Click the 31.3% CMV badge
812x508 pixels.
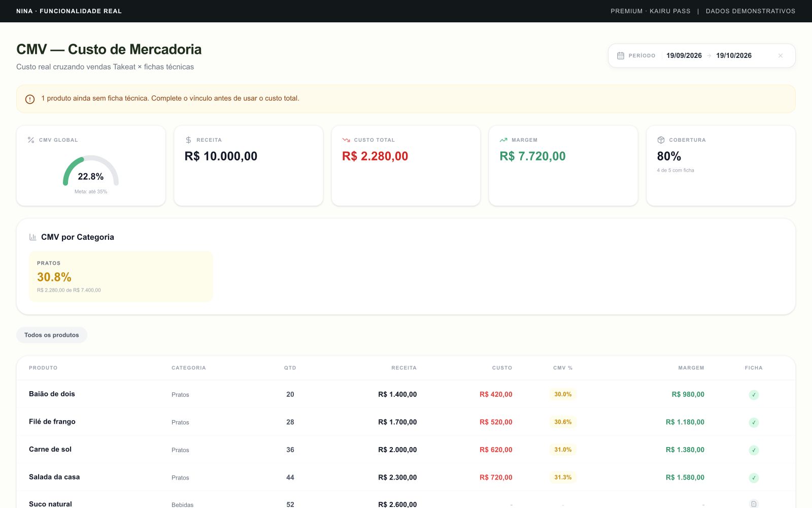click(x=563, y=478)
